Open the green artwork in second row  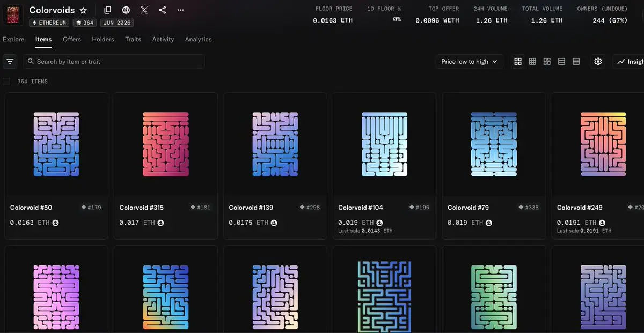click(494, 297)
